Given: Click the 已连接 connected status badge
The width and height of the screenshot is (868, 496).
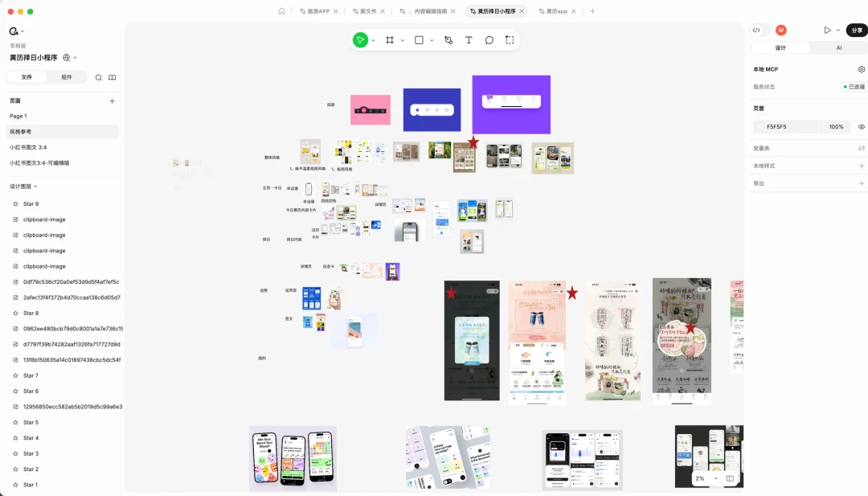Looking at the screenshot, I should [x=854, y=87].
